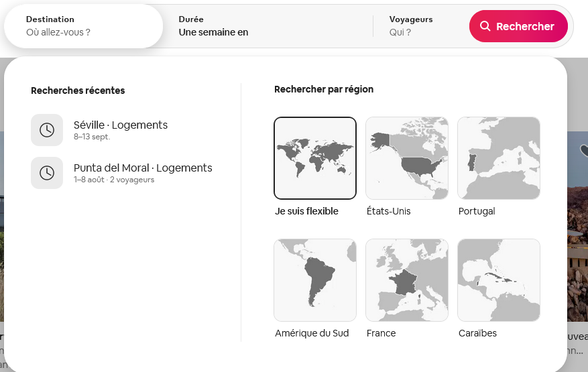This screenshot has height=372, width=588.
Task: Click the heart icon on right listing
Action: (x=583, y=151)
